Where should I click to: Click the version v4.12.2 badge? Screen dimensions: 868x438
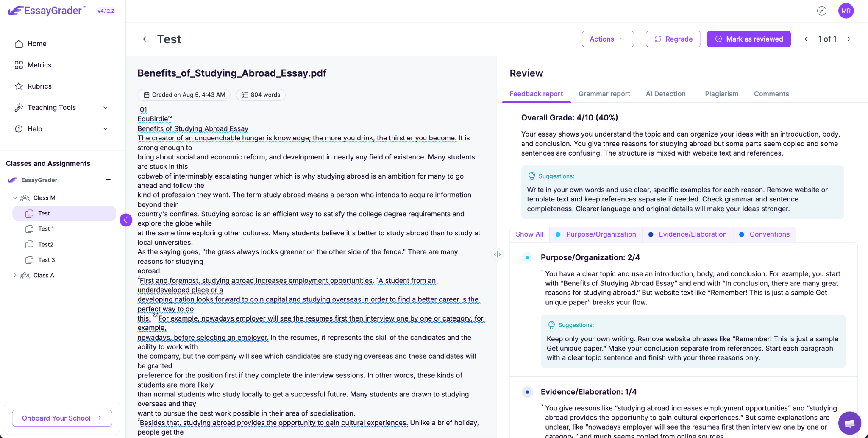tap(106, 11)
